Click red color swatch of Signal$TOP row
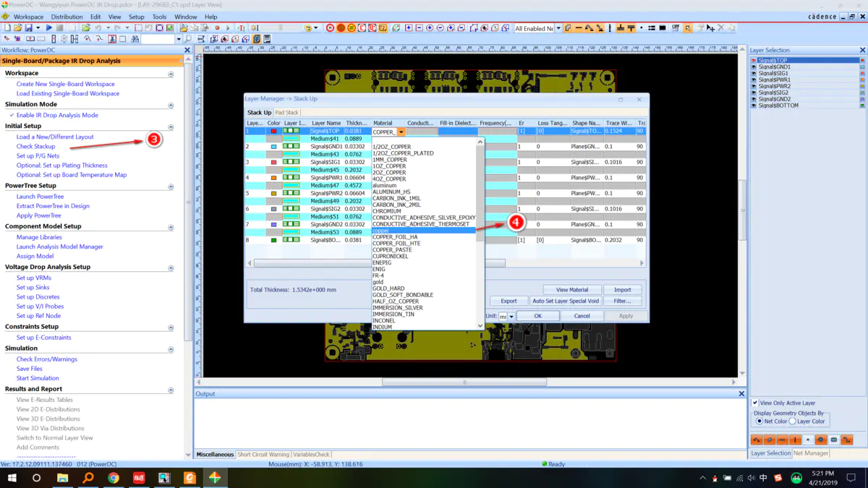The height and width of the screenshot is (488, 868). [273, 132]
